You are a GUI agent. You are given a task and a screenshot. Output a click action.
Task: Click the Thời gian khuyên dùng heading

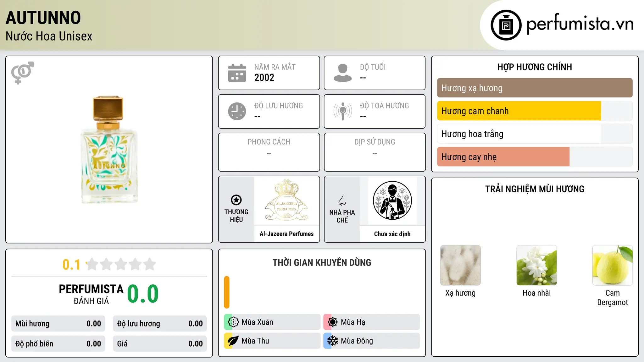pos(322,263)
